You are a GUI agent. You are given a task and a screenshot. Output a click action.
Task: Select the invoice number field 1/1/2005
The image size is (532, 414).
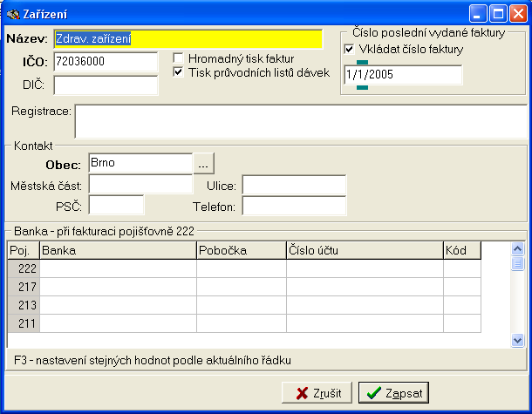402,75
